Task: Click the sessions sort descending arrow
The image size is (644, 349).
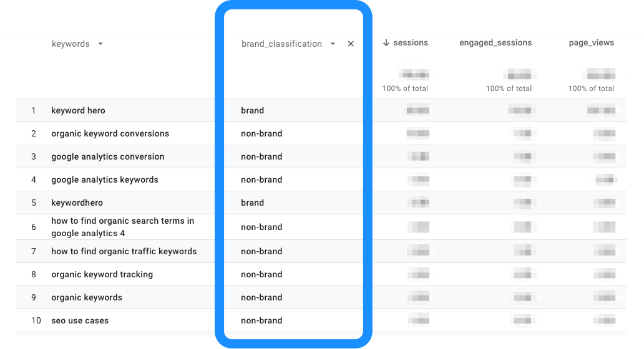Action: pyautogui.click(x=386, y=43)
